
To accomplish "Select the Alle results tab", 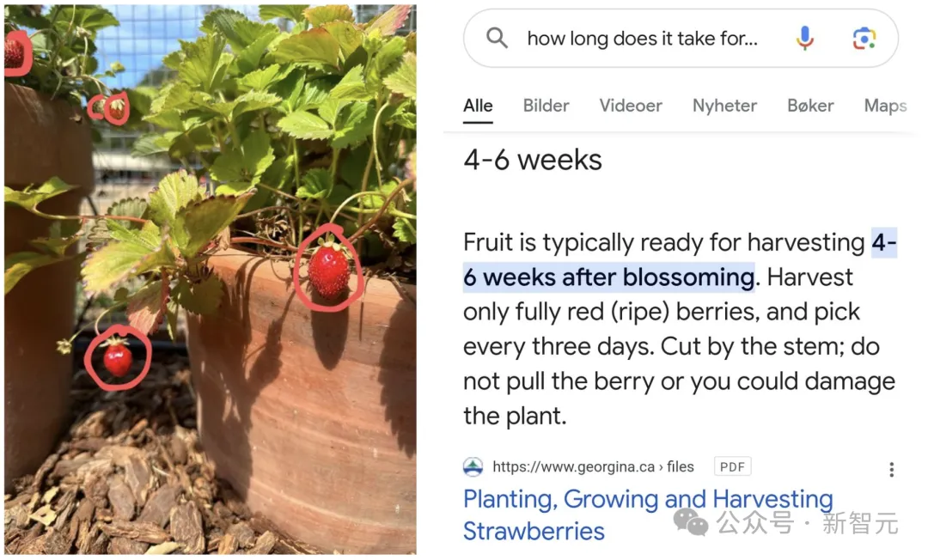I will point(478,106).
